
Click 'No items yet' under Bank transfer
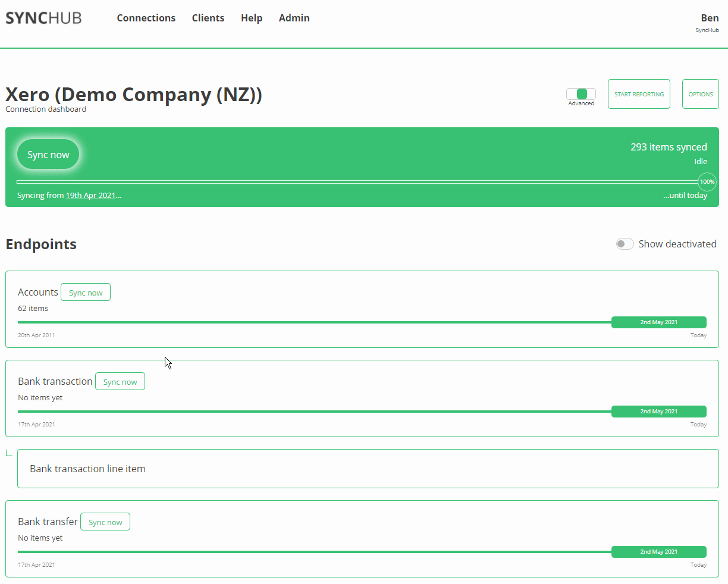[40, 538]
